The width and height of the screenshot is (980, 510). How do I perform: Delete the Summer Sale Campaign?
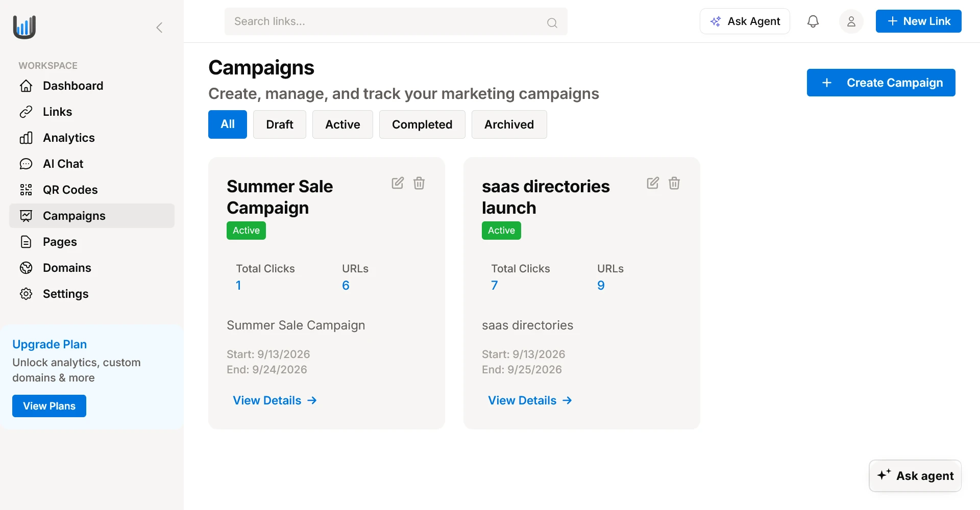[419, 183]
